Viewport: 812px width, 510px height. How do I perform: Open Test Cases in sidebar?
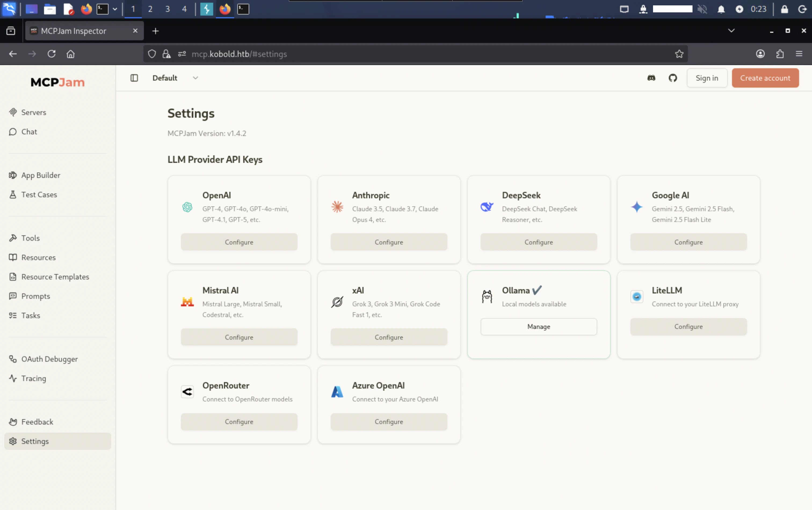(x=58, y=195)
